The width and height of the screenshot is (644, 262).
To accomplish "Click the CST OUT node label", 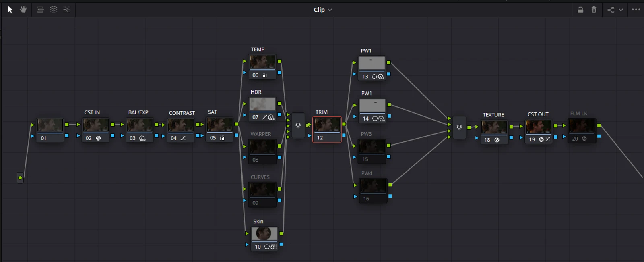I will click(x=538, y=114).
